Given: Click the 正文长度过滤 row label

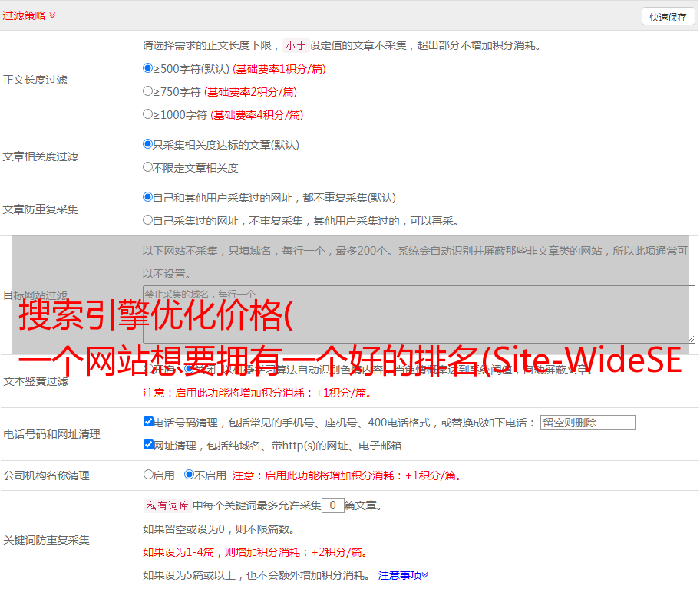Looking at the screenshot, I should tap(35, 80).
